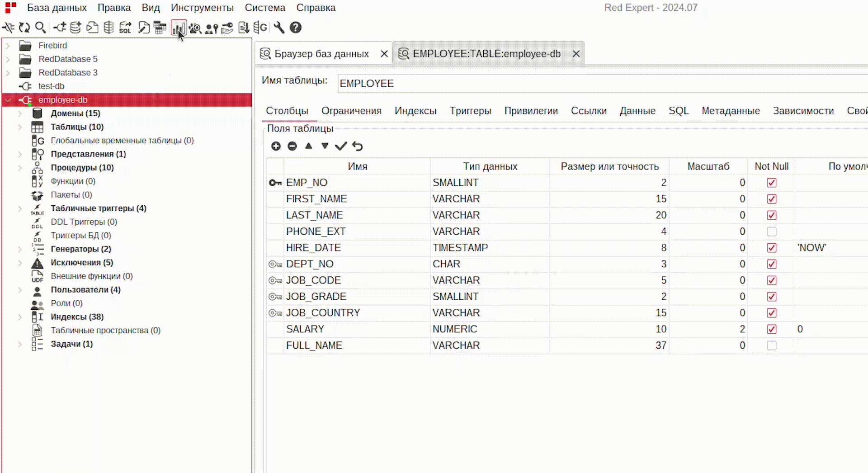
Task: Toggle Not Null checkbox for FULL_NAME
Action: [x=771, y=345]
